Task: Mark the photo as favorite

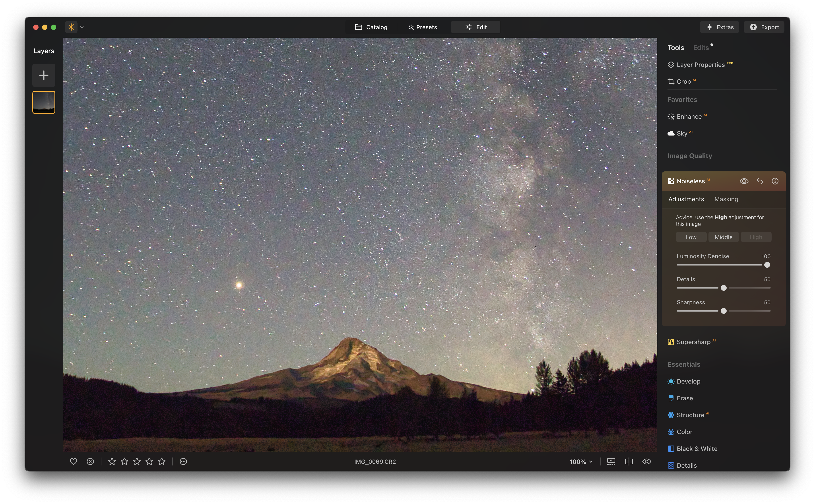Action: 73,461
